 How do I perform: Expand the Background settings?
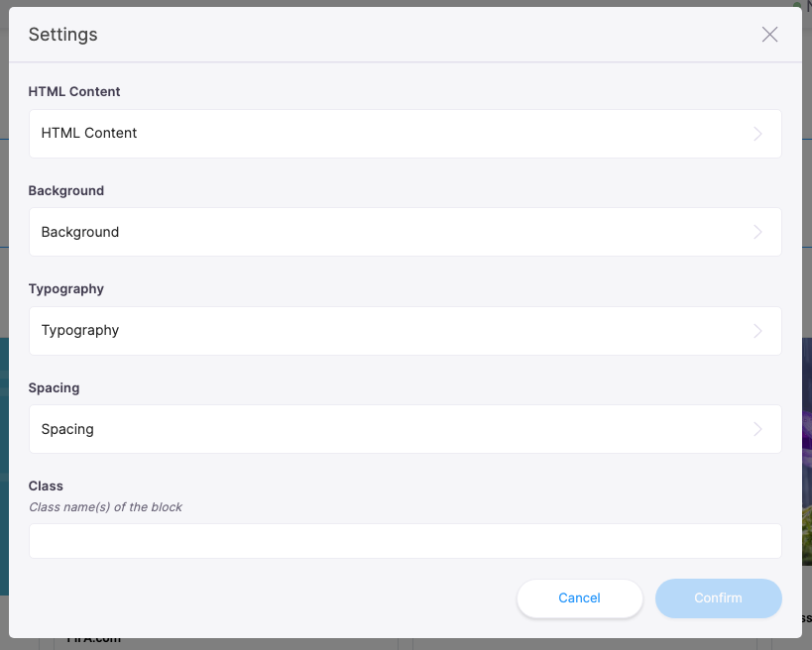405,231
